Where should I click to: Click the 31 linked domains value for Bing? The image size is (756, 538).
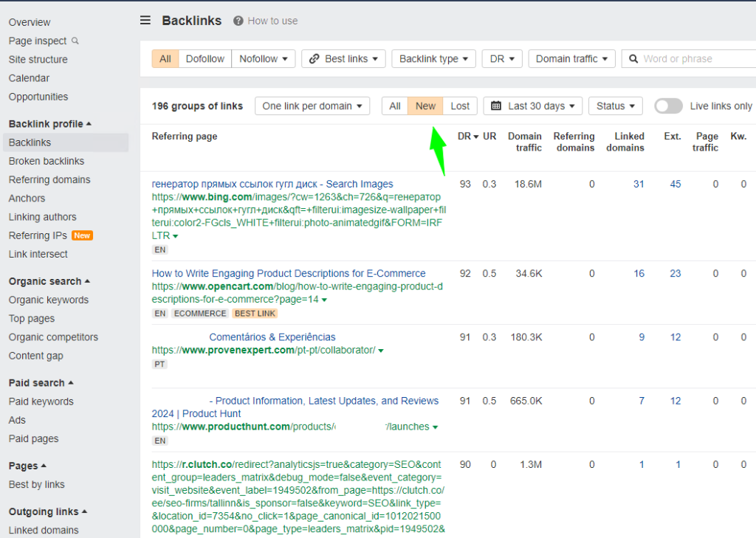tap(639, 184)
